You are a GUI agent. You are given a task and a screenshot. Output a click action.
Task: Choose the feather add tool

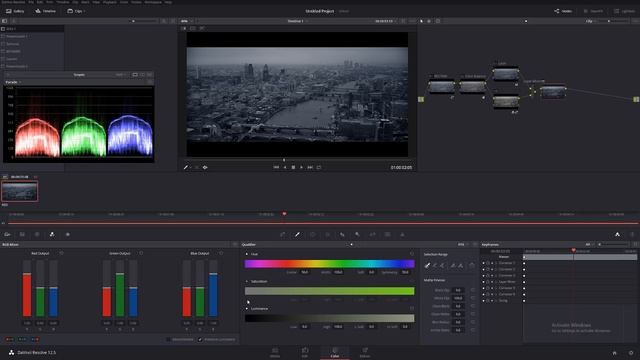[x=460, y=265]
